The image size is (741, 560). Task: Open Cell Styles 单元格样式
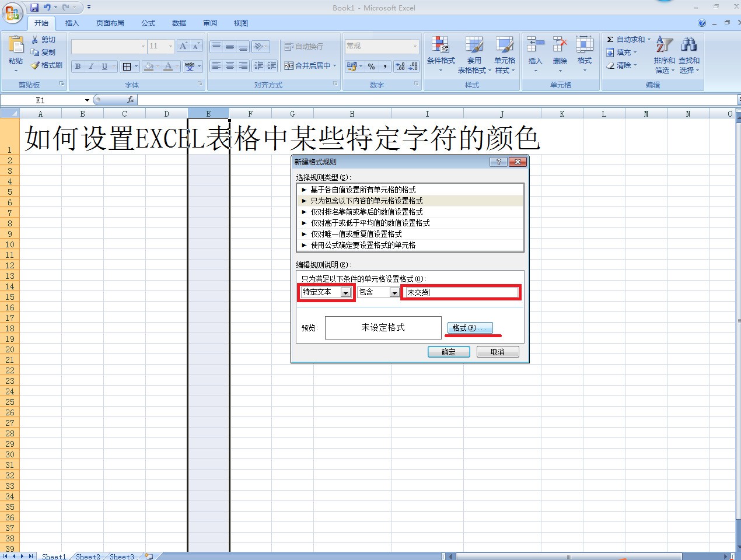pos(505,54)
